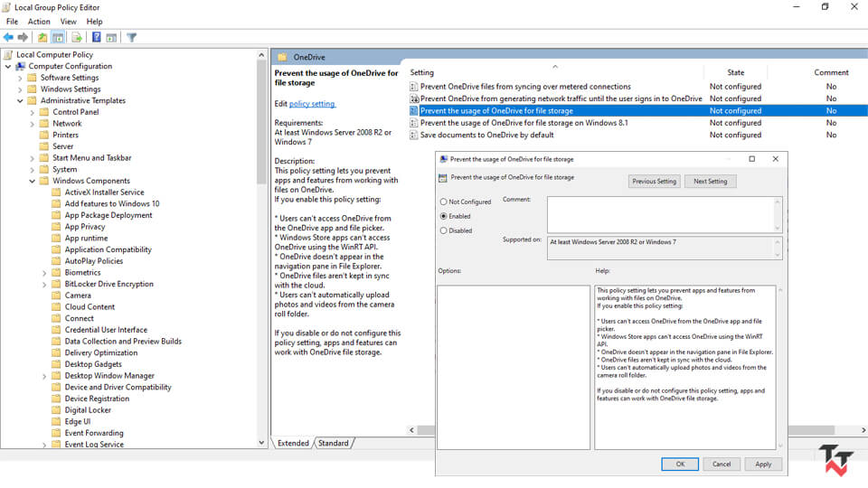
Task: Switch to the Standard tab
Action: tap(334, 443)
